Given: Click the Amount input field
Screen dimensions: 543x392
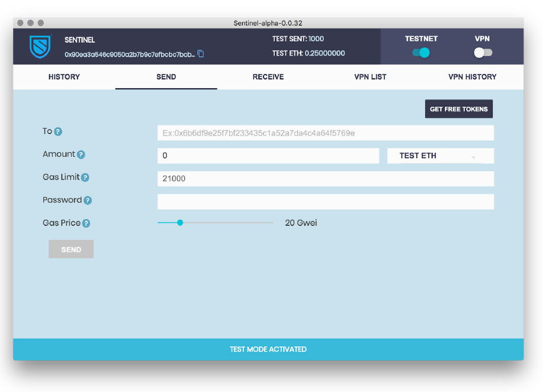Looking at the screenshot, I should coord(268,156).
